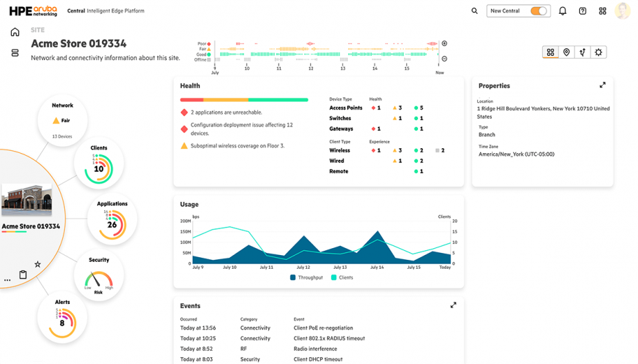638x364 pixels.
Task: Go to Home in left sidebar
Action: pos(15,32)
